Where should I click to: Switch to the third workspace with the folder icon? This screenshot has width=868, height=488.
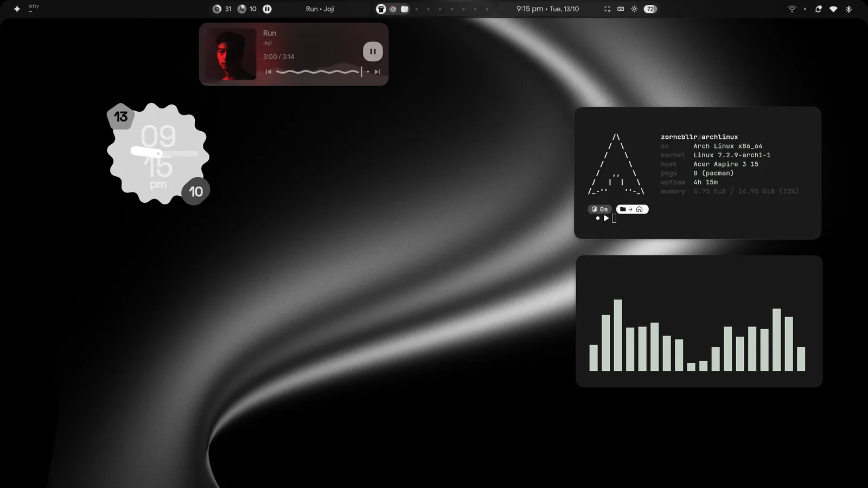(x=405, y=9)
